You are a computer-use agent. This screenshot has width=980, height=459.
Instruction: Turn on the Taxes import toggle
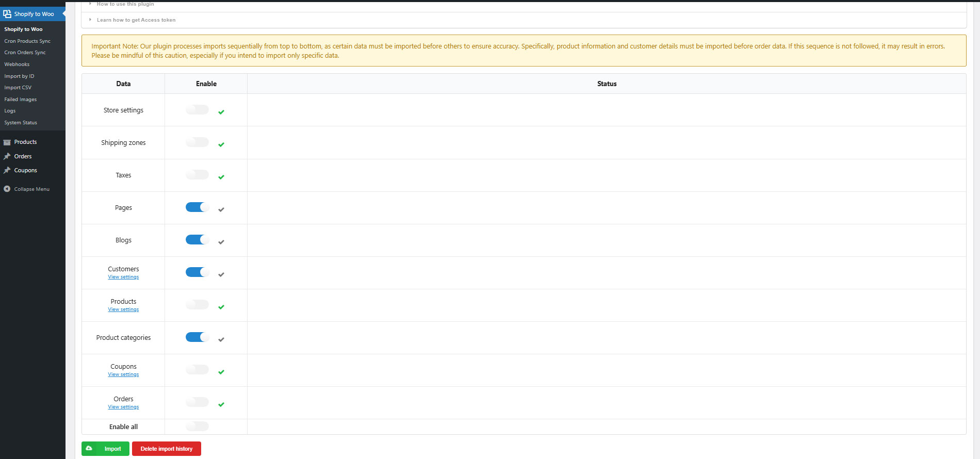(197, 174)
